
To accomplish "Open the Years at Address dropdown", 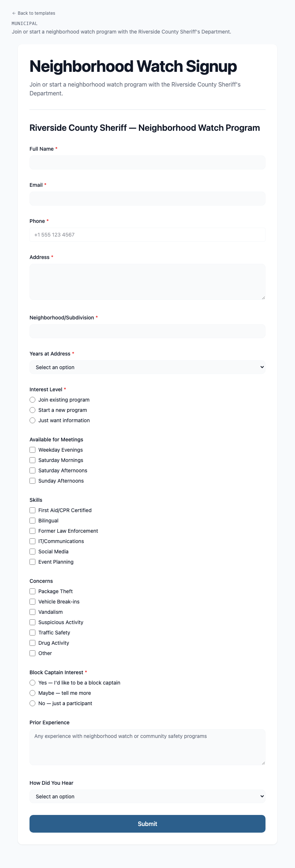I will (x=147, y=367).
